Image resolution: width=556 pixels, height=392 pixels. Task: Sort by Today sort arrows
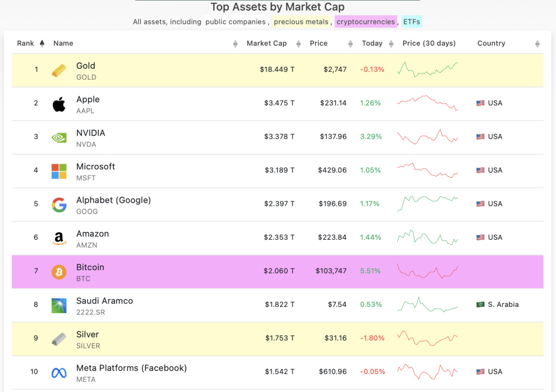(x=391, y=44)
